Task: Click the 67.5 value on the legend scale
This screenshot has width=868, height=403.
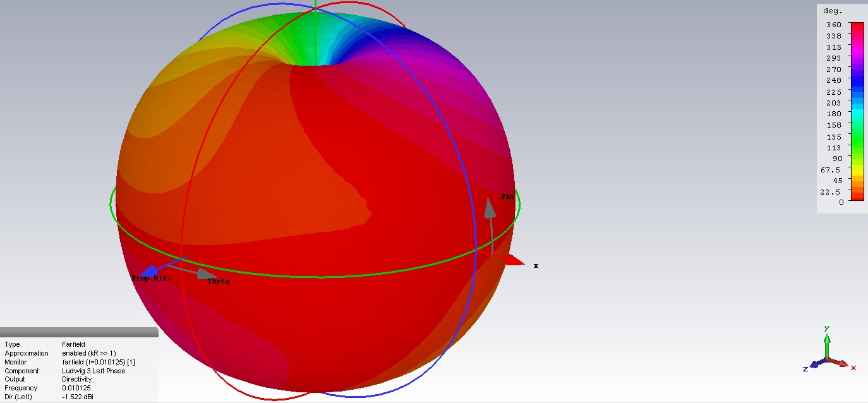Action: coord(831,169)
